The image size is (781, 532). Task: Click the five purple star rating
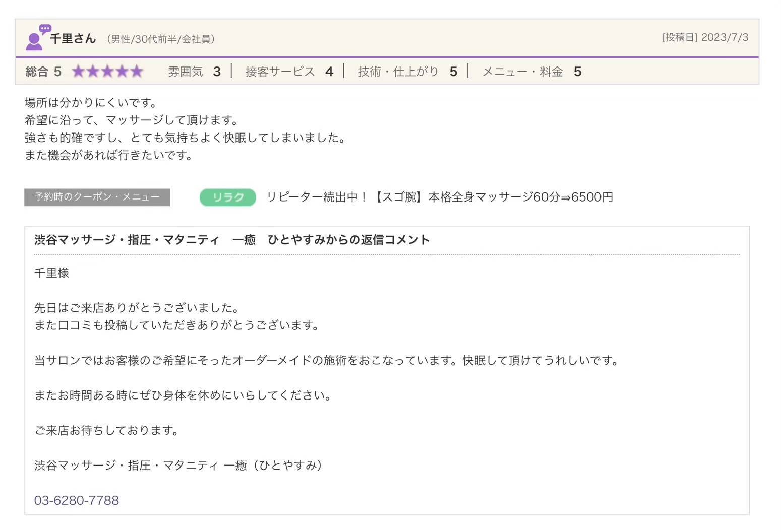(107, 72)
